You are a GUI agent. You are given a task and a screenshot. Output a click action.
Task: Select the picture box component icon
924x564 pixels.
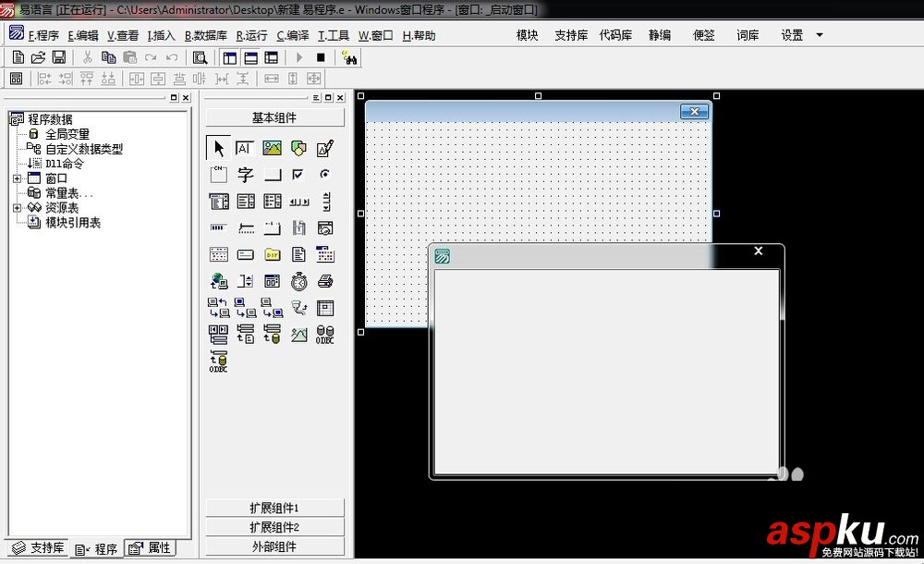272,148
